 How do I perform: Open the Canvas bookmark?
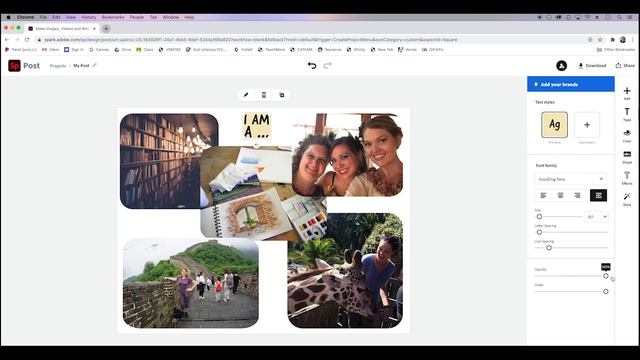pos(99,49)
